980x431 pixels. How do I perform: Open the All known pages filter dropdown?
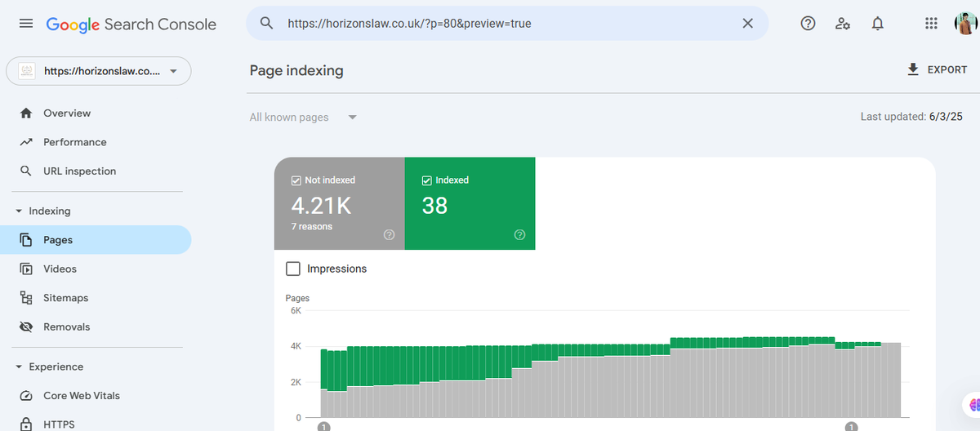(x=303, y=118)
